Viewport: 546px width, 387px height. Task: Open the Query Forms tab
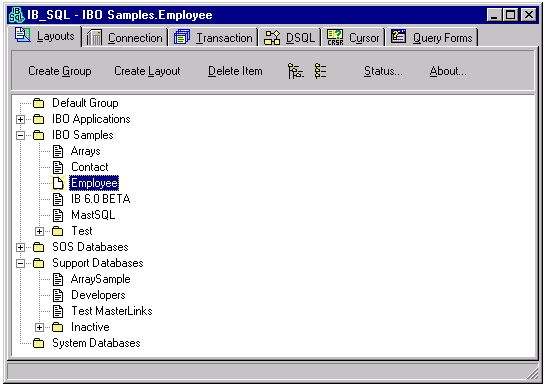tap(432, 38)
